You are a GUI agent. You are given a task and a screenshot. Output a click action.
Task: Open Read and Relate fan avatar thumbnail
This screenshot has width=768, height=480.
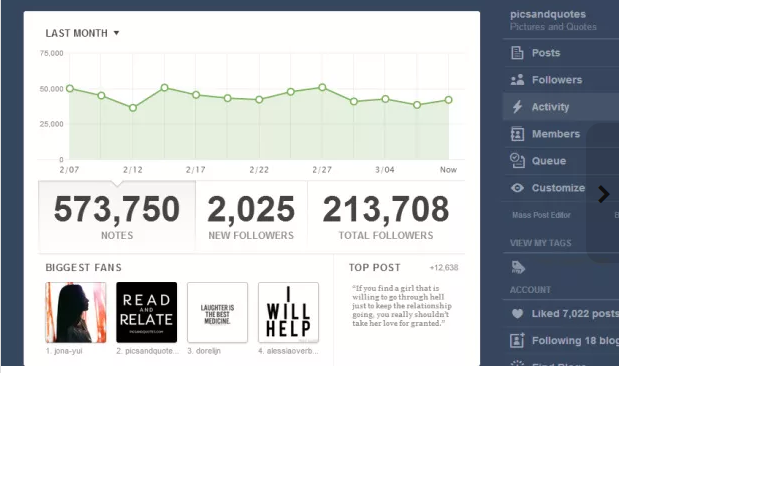click(146, 312)
